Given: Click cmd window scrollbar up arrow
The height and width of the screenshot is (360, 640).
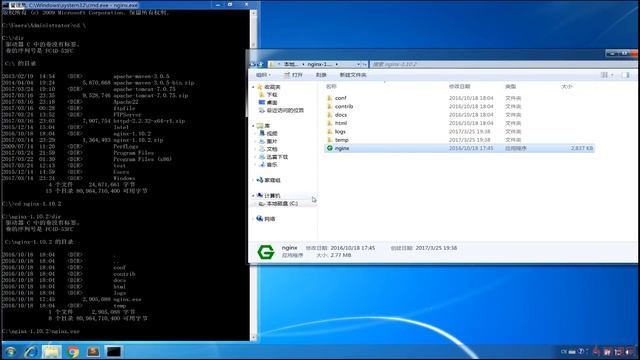Looking at the screenshot, I should point(253,13).
